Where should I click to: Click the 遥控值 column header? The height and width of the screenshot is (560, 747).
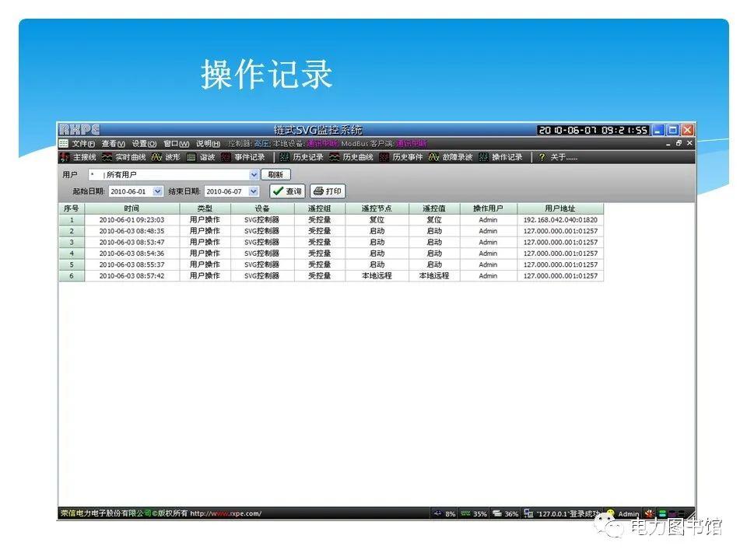click(434, 208)
